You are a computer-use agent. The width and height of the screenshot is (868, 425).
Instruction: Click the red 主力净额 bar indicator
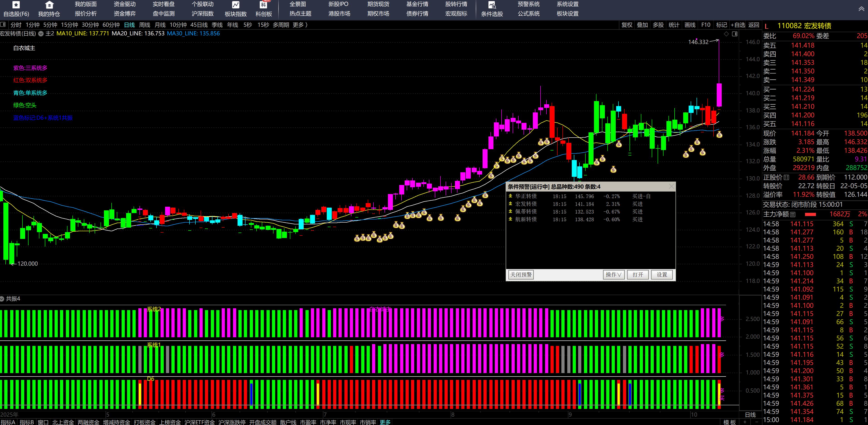[x=810, y=214]
